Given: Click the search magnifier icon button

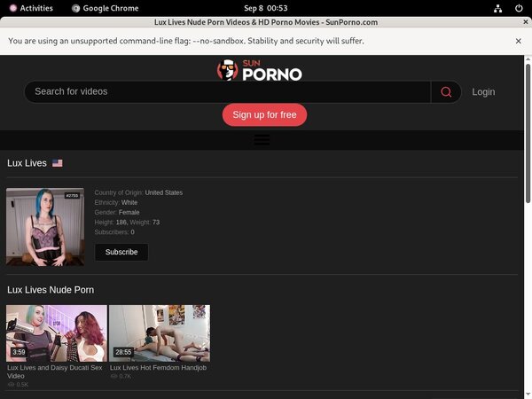Looking at the screenshot, I should click(446, 92).
